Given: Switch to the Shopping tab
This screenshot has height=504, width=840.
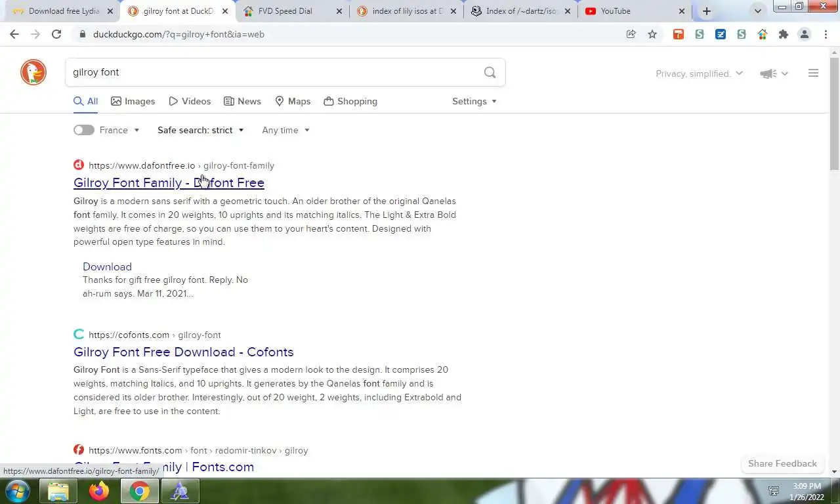Looking at the screenshot, I should pyautogui.click(x=350, y=101).
